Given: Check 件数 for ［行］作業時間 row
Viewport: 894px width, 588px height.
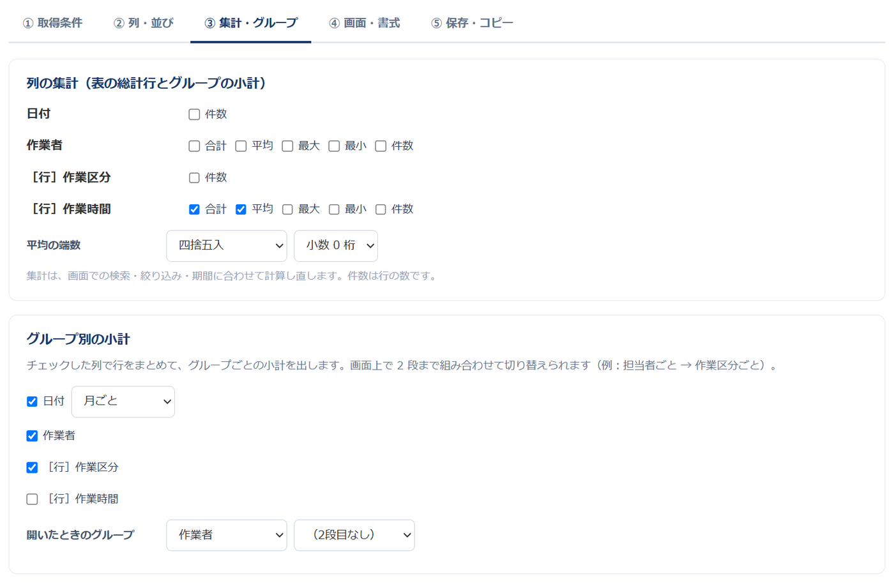Looking at the screenshot, I should (x=381, y=209).
